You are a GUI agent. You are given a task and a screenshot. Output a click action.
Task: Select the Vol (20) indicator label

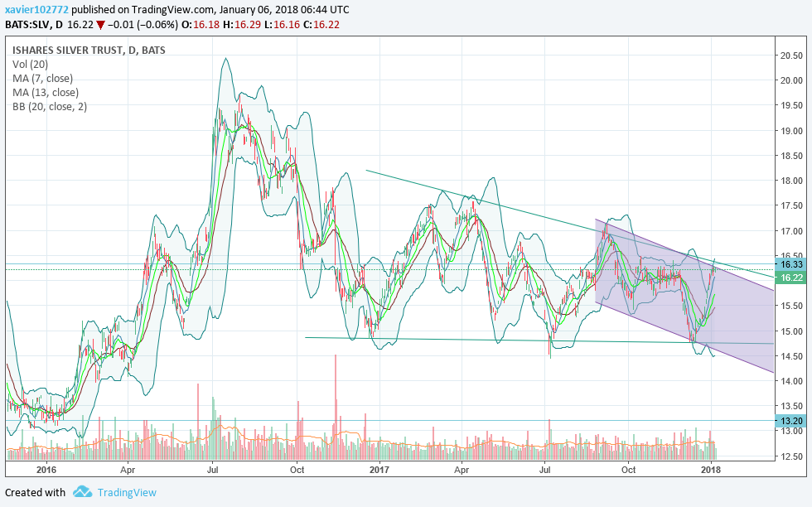[x=31, y=65]
